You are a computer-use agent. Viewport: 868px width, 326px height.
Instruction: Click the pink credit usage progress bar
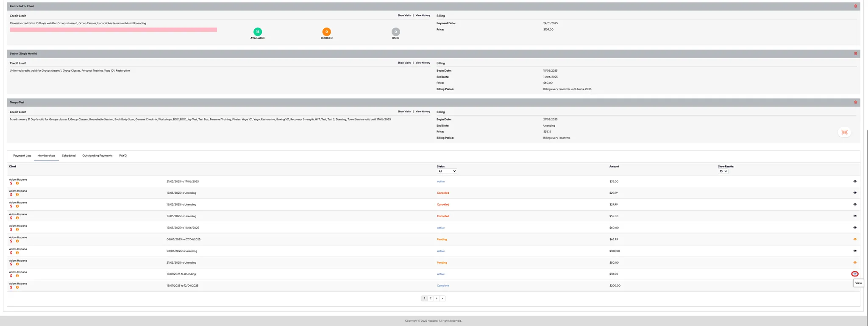[113, 30]
